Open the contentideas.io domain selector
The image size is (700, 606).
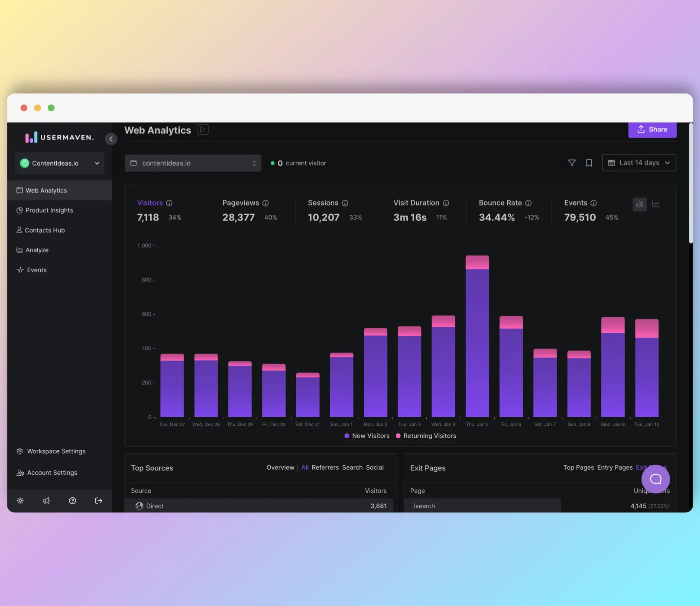[193, 163]
